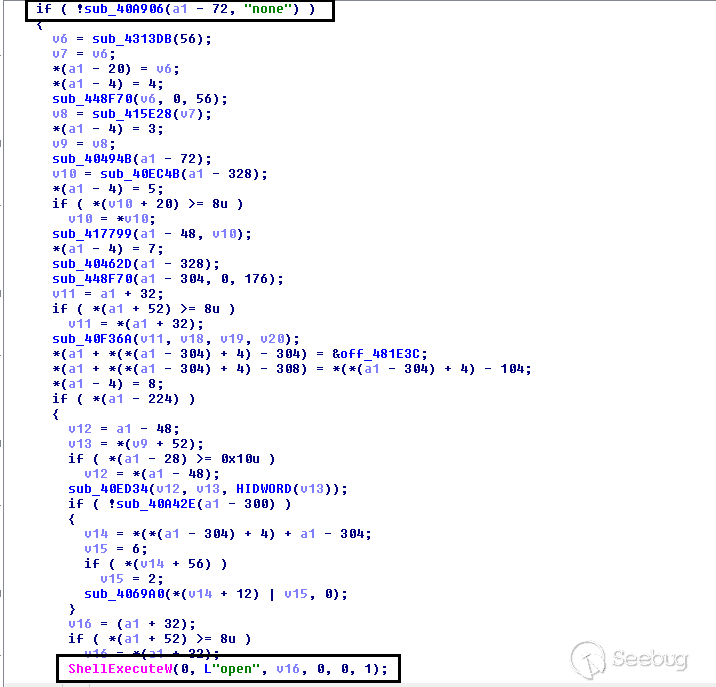716x687 pixels.
Task: Click the line 'v6 = sub_4313DB(56);'
Action: pyautogui.click(x=132, y=39)
